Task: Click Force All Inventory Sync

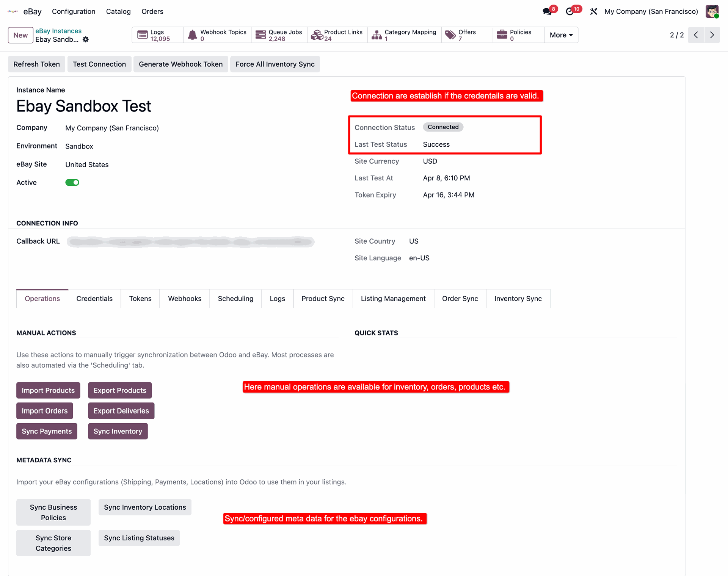Action: [x=275, y=64]
